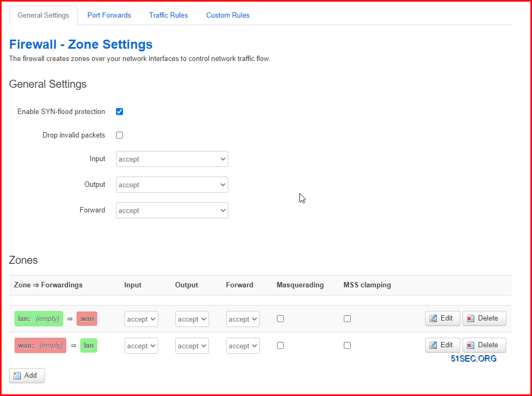Click the "MSS clamping" column header
Image resolution: width=532 pixels, height=396 pixels.
pyautogui.click(x=367, y=285)
